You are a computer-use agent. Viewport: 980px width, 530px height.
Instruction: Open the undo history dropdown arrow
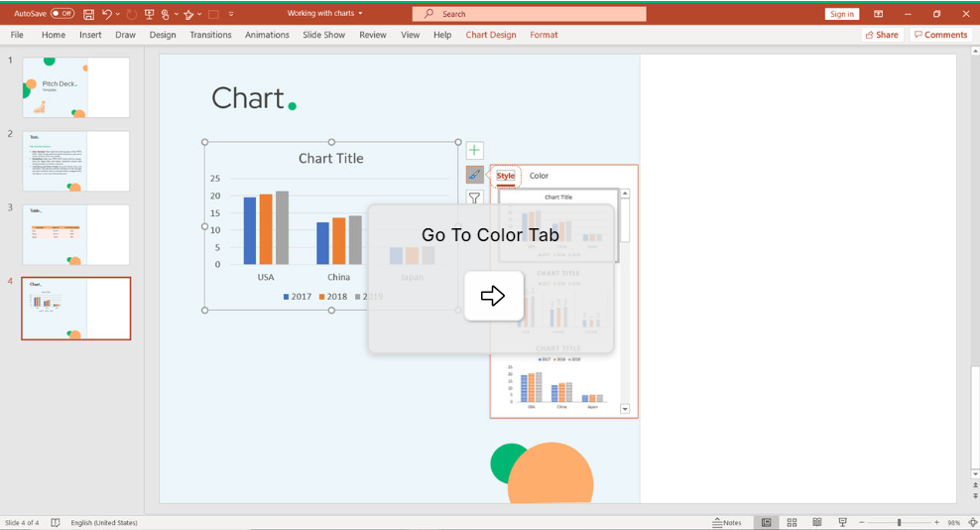point(117,14)
